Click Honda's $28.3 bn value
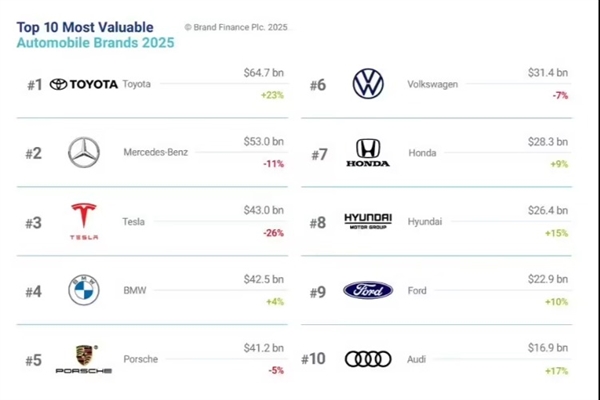600x400 pixels. pyautogui.click(x=548, y=142)
